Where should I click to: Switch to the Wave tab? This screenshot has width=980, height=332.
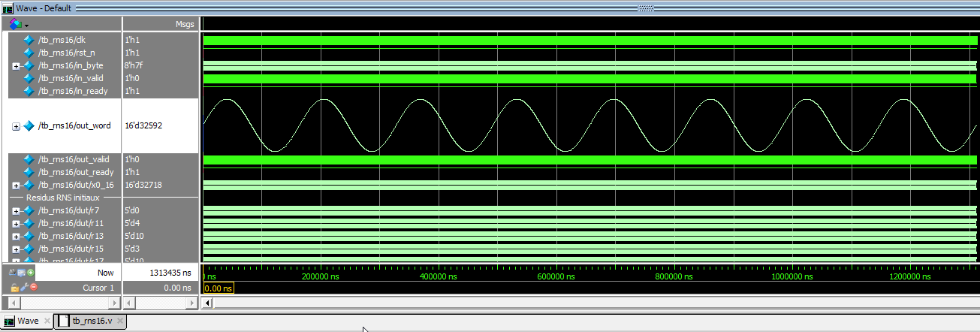click(x=28, y=321)
